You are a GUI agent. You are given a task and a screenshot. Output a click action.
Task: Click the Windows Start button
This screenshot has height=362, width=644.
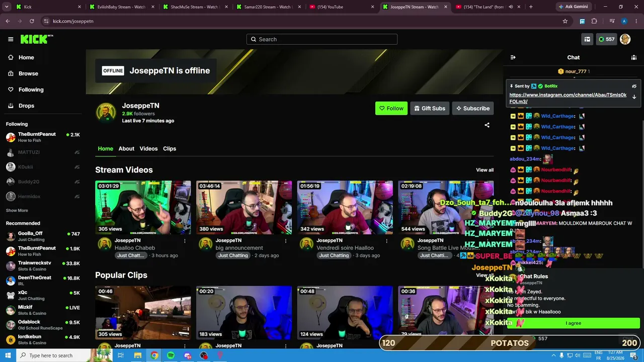point(8,355)
